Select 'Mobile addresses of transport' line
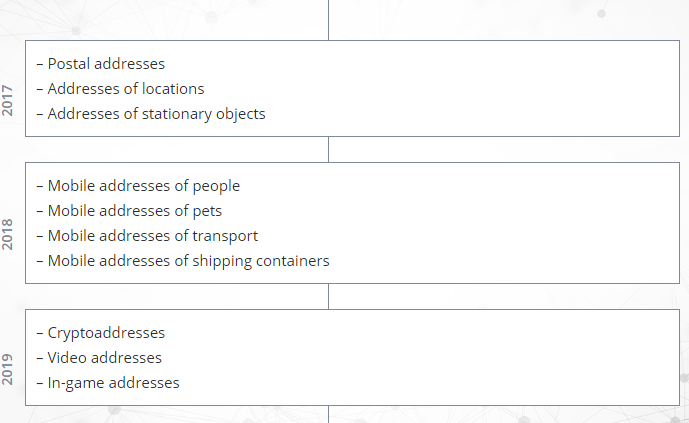Screen dimensions: 689x423 coord(153,236)
